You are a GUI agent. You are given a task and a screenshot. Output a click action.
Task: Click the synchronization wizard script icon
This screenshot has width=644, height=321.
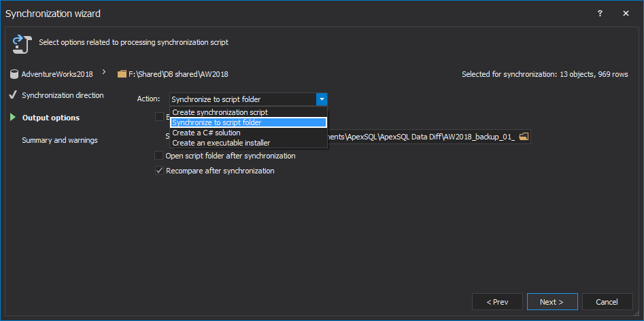click(x=19, y=44)
